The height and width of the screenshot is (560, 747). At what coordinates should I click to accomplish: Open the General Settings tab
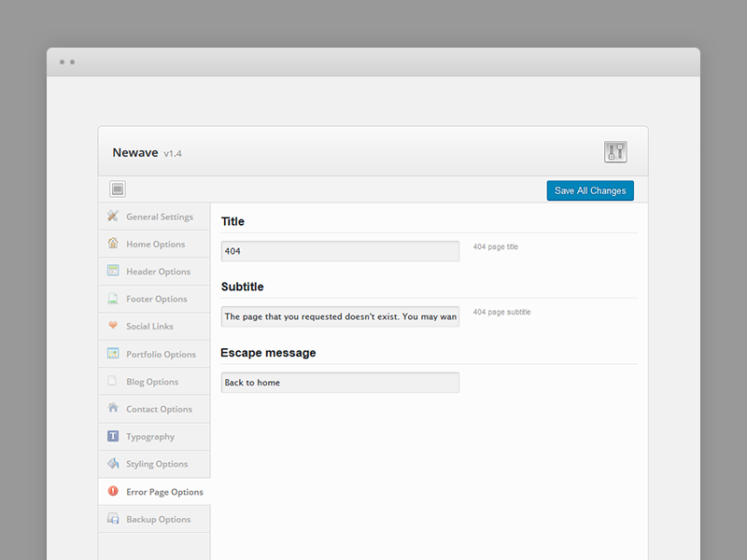click(154, 217)
